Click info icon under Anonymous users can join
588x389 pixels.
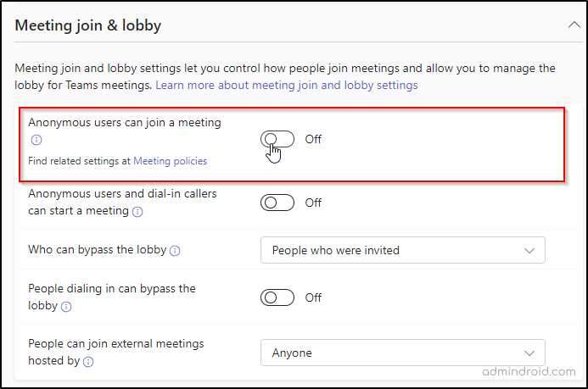click(36, 141)
